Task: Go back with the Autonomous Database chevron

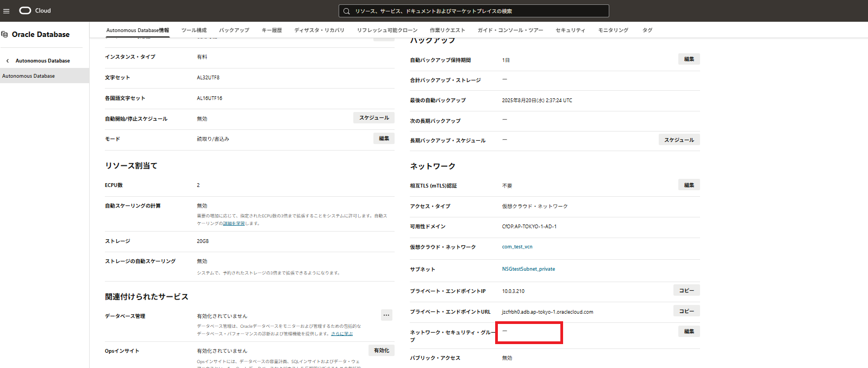Action: (8, 61)
